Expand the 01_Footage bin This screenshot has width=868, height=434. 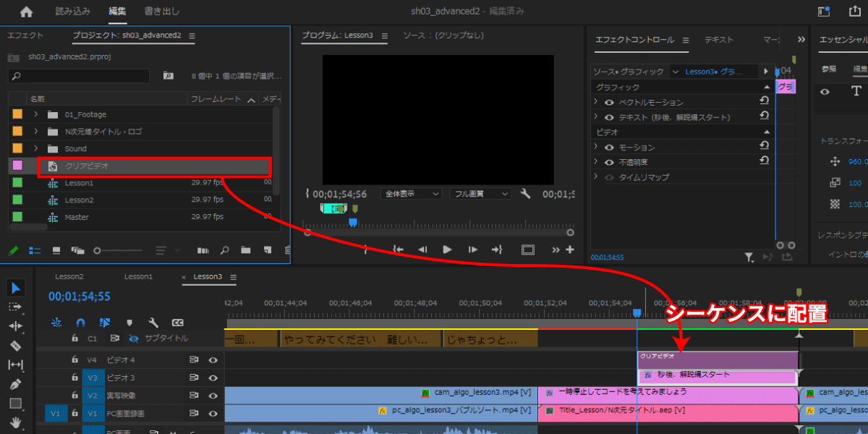pyautogui.click(x=35, y=114)
